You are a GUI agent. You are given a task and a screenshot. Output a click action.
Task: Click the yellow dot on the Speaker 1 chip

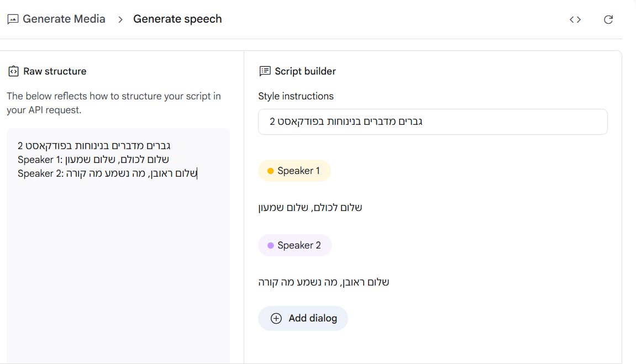[x=269, y=171]
